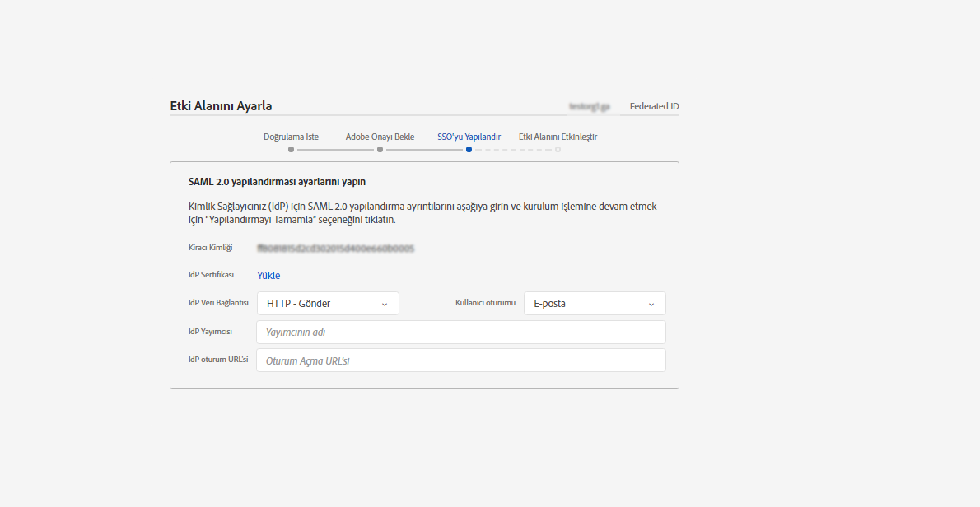Click the chevron arrow in E-posta box
The image size is (980, 507).
(651, 304)
